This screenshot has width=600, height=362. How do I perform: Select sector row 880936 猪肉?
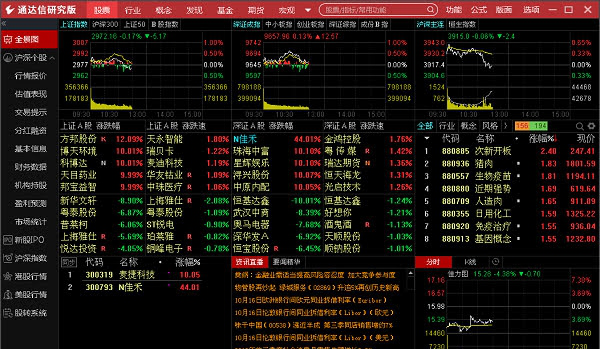pyautogui.click(x=508, y=164)
